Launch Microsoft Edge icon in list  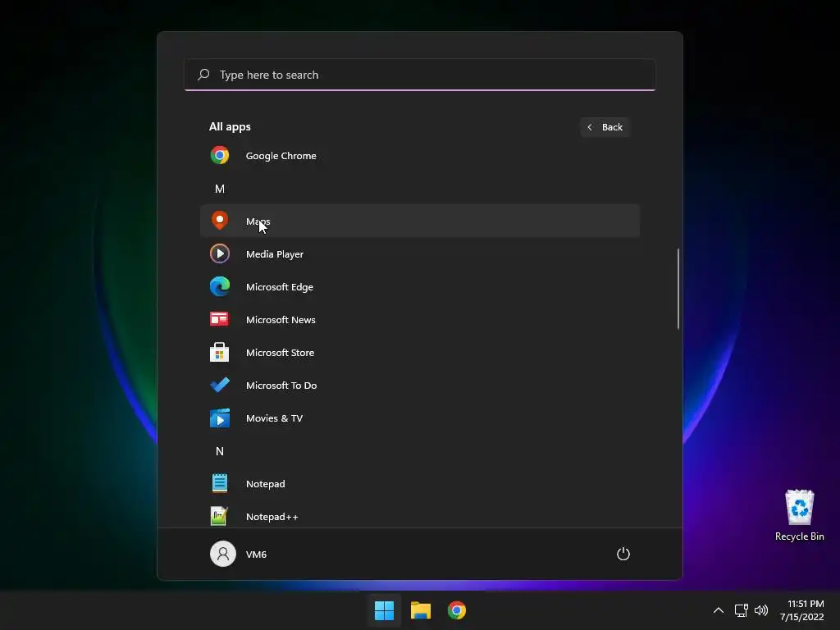point(220,286)
